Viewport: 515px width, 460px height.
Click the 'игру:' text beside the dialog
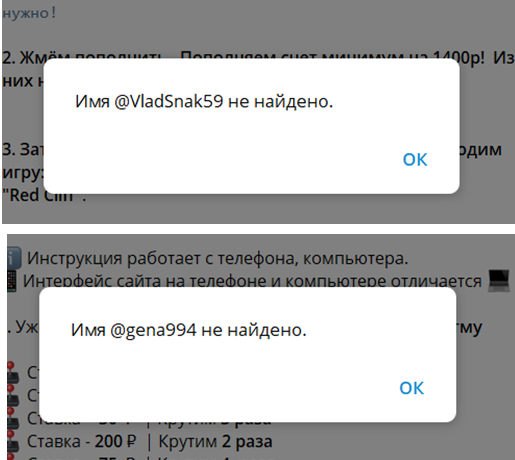coord(23,172)
